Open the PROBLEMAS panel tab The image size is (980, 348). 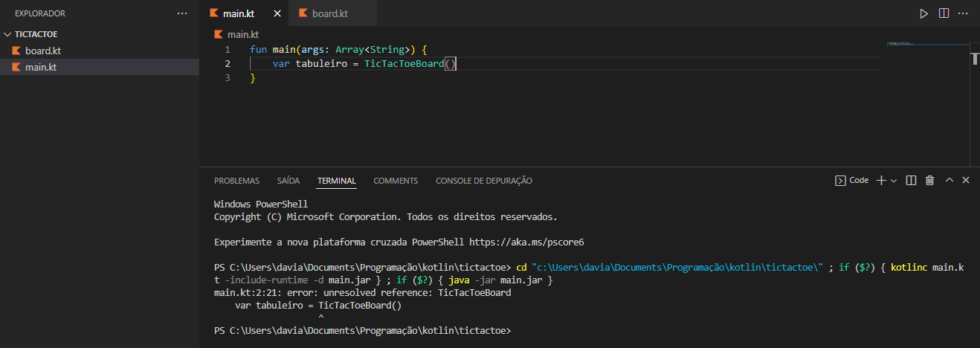236,181
